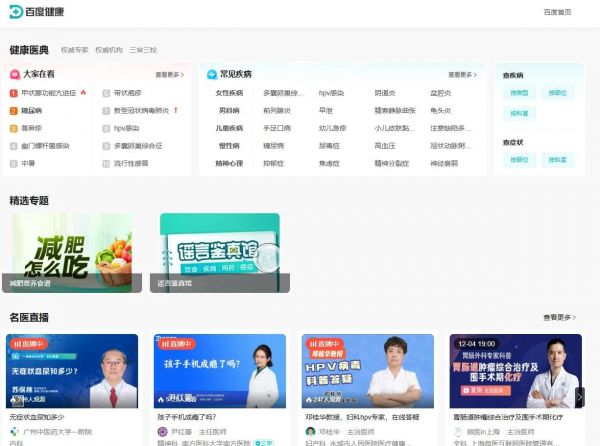Open the 减肥怎么吃 topic thumbnail
Viewport: 600px width, 446px height.
72,253
